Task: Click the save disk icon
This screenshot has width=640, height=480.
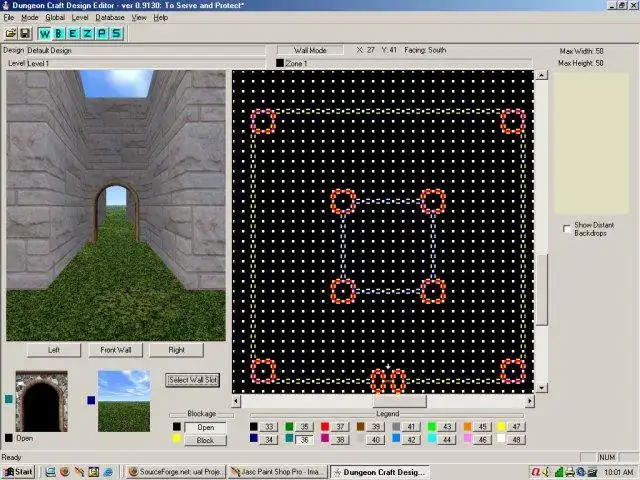Action: [25, 33]
